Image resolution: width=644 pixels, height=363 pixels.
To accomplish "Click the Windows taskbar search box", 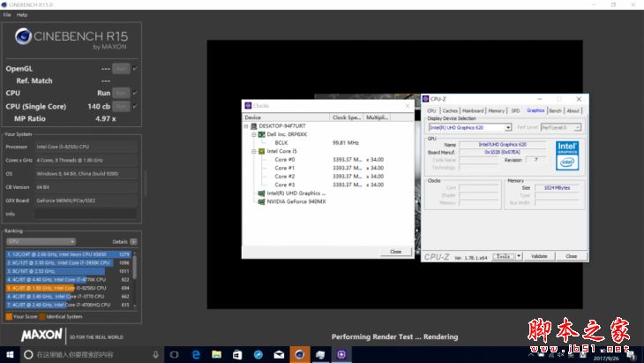I will pos(91,354).
